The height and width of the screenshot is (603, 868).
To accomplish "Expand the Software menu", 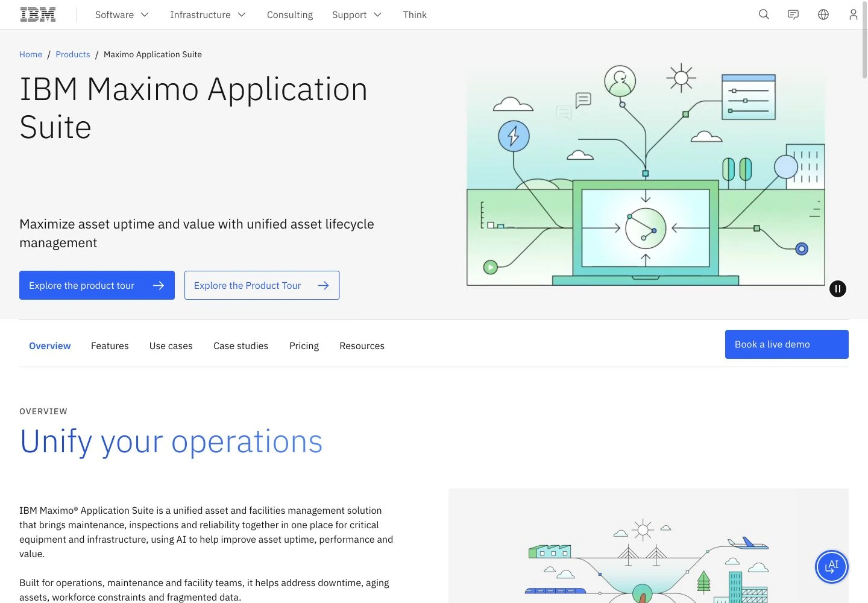I will point(122,14).
